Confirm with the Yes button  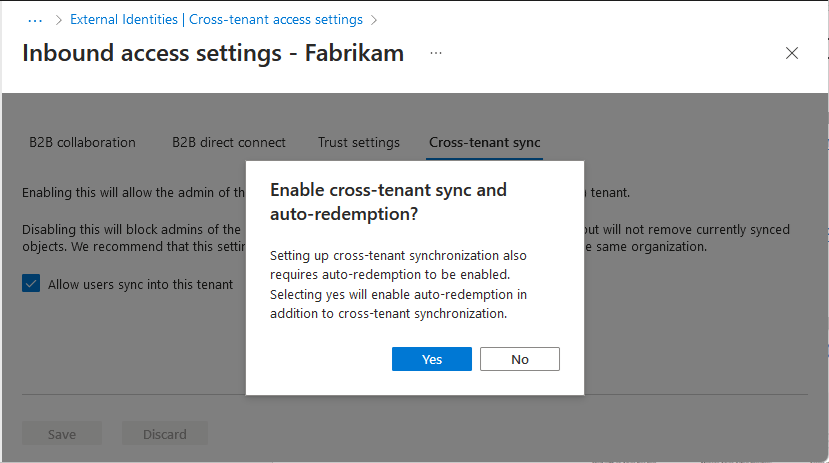tap(431, 359)
